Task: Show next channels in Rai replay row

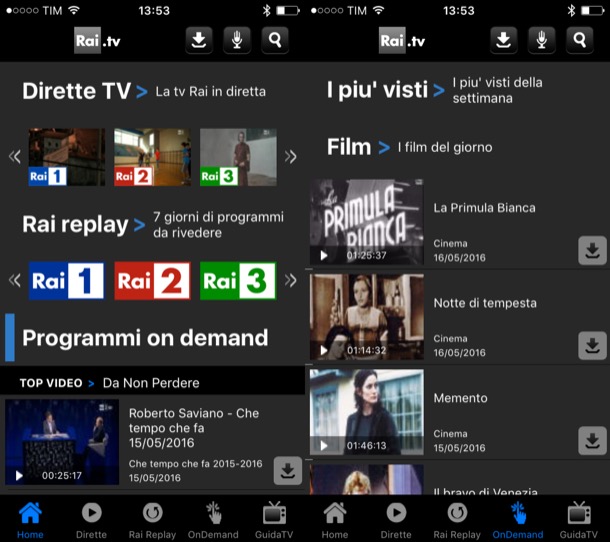Action: (290, 281)
